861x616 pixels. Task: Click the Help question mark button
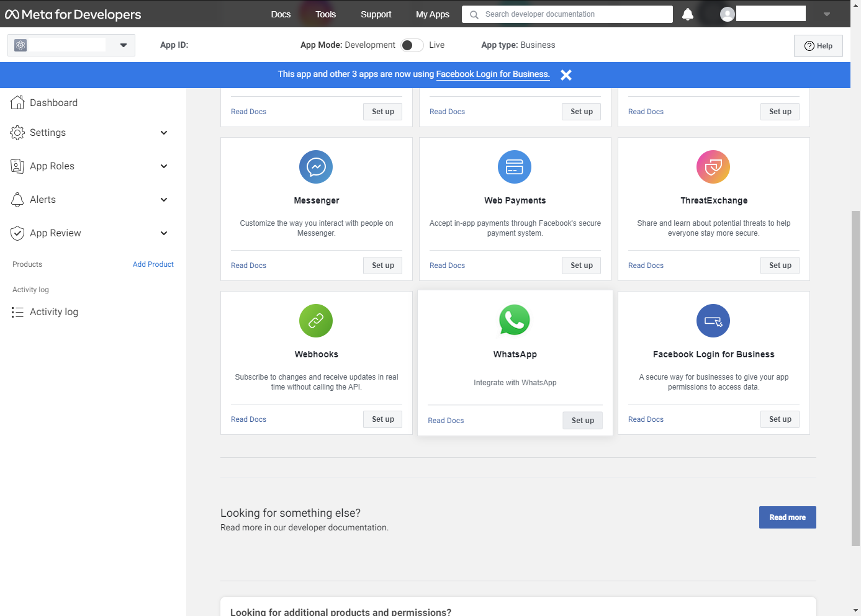coord(818,46)
